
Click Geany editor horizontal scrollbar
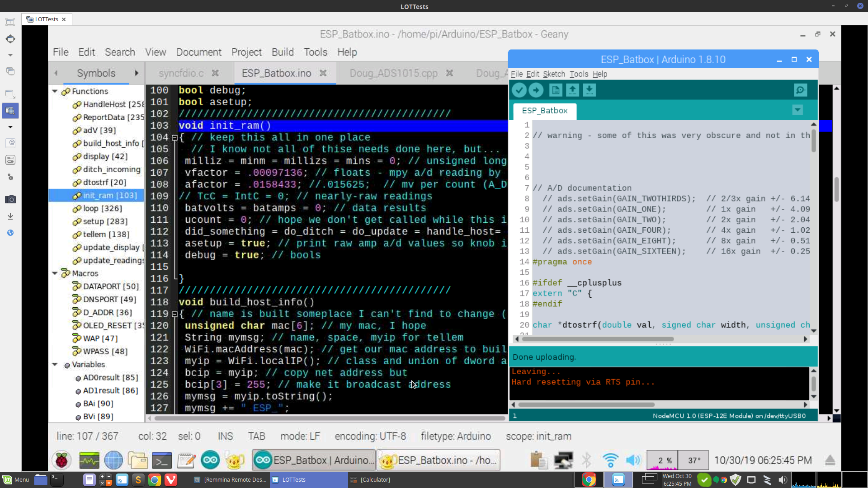click(x=330, y=418)
